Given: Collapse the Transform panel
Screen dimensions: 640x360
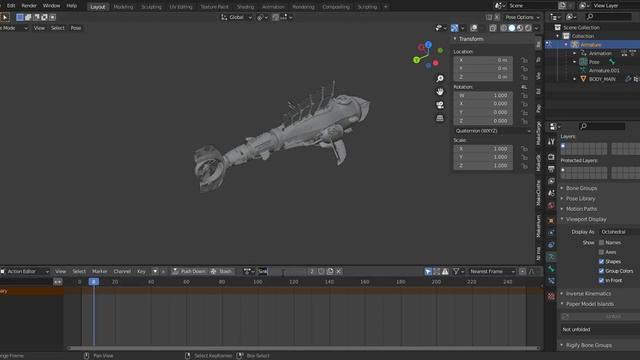Looking at the screenshot, I should pos(470,39).
